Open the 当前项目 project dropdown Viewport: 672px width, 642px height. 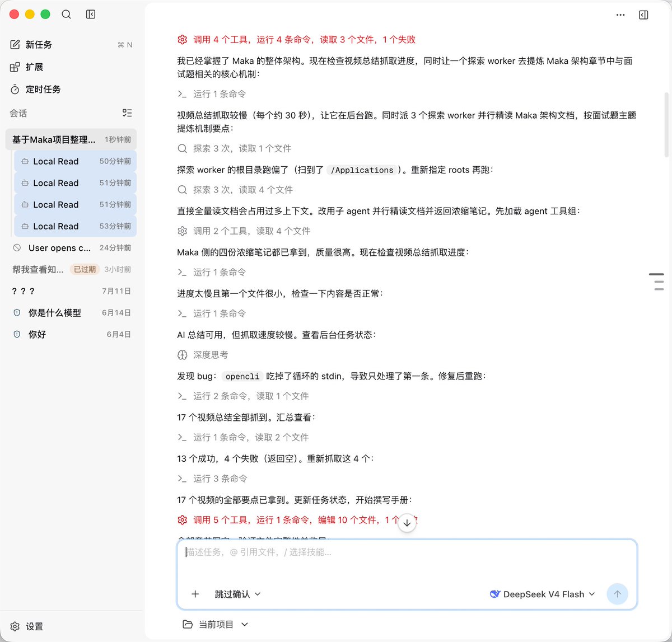[216, 624]
